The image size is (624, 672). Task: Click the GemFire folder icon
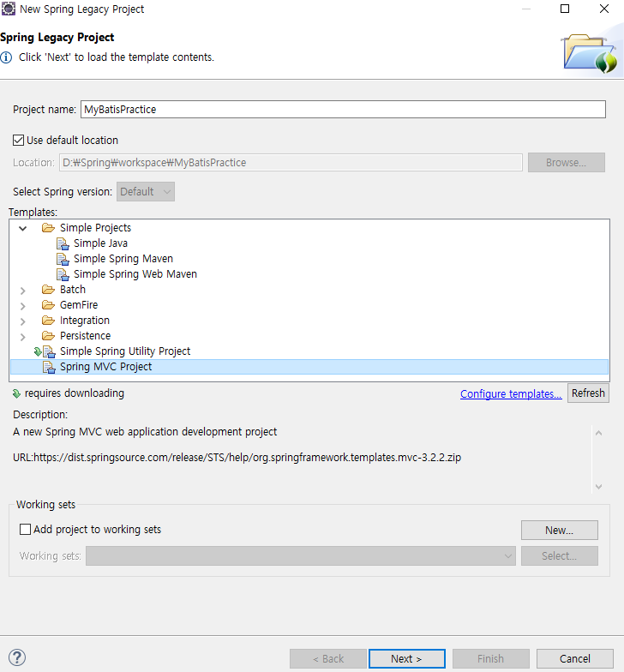tap(48, 305)
